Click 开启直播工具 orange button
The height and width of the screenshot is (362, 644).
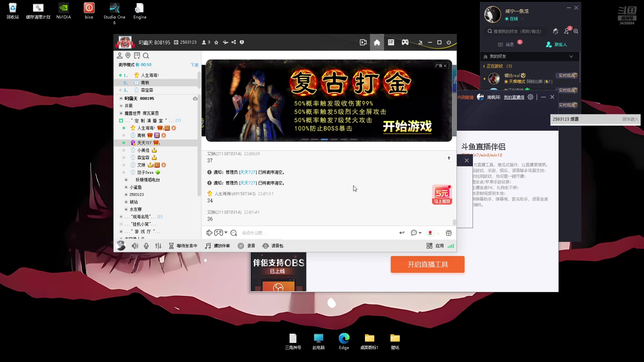[x=428, y=264]
